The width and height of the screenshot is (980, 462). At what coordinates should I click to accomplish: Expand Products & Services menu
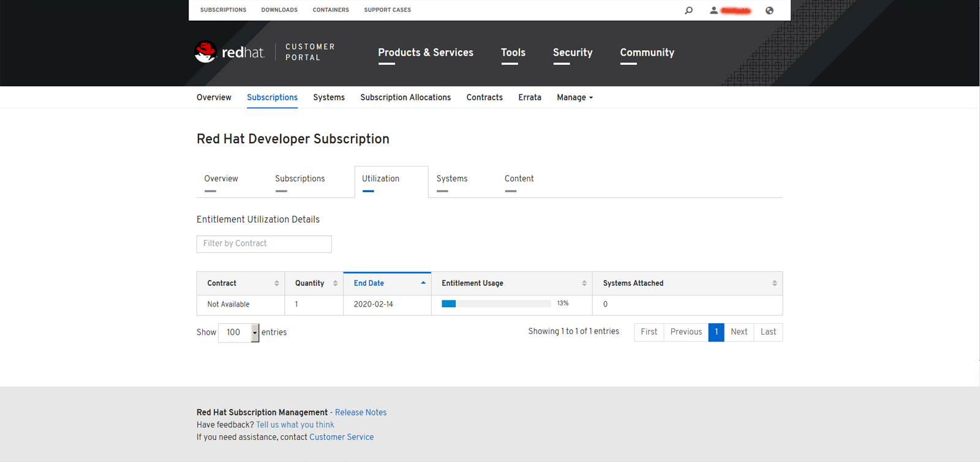coord(425,53)
